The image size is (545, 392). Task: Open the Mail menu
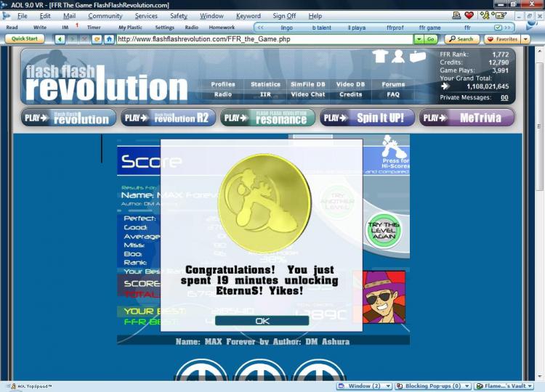tap(69, 16)
